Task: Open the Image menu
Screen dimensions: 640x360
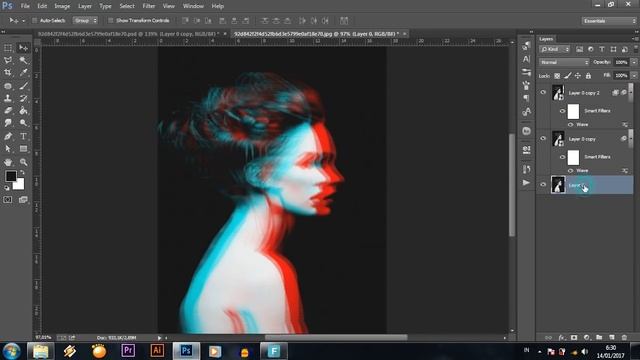Action: tap(62, 6)
